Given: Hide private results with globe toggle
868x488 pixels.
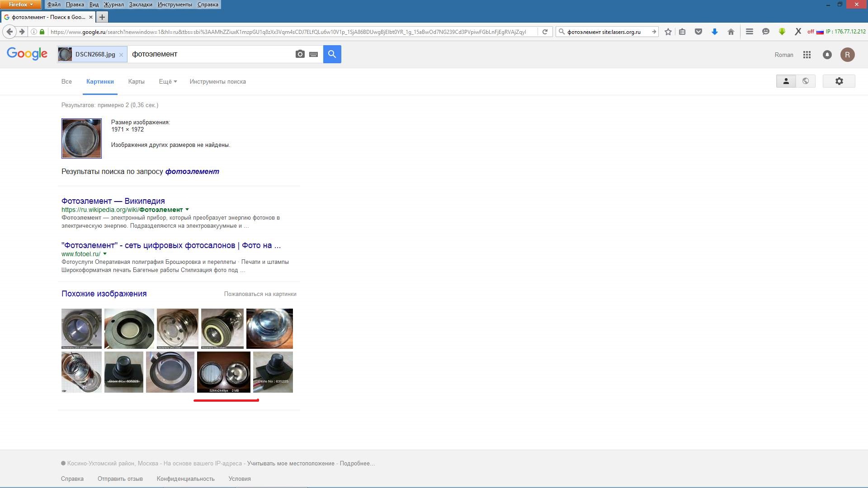Looking at the screenshot, I should pos(806,81).
